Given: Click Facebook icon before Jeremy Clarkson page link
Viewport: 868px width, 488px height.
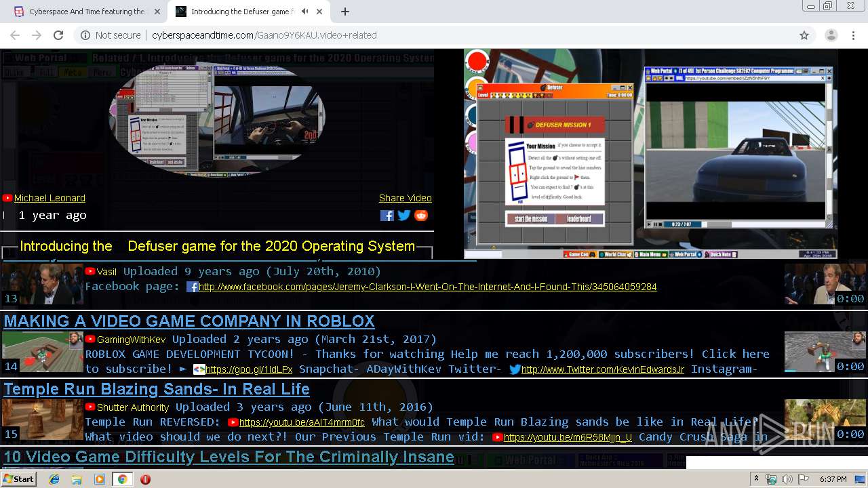Looking at the screenshot, I should (192, 287).
